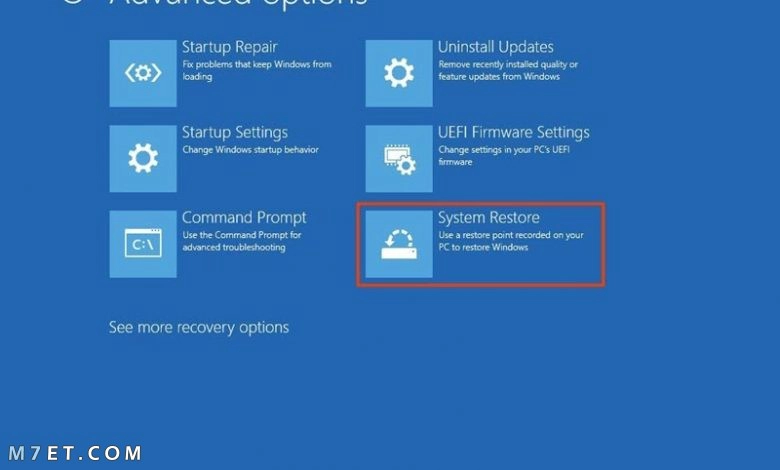This screenshot has height=470, width=780.
Task: Click "Remove recently installed quality or feature updates"
Action: (x=508, y=70)
